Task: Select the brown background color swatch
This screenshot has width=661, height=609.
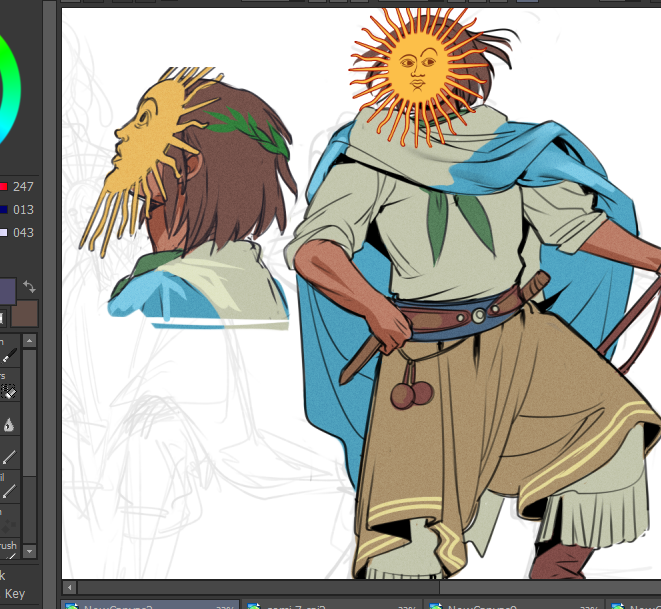Action: (x=24, y=313)
